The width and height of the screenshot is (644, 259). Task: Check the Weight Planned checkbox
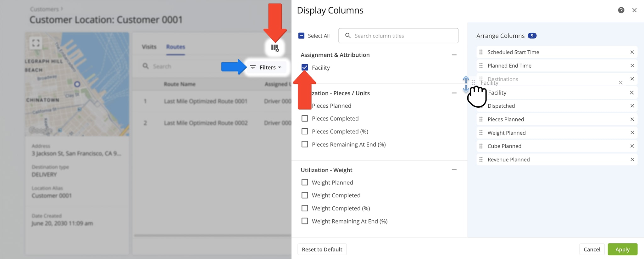(x=305, y=182)
